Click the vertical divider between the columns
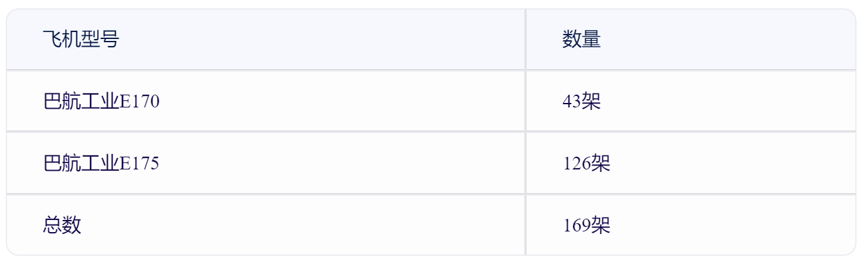 526,132
